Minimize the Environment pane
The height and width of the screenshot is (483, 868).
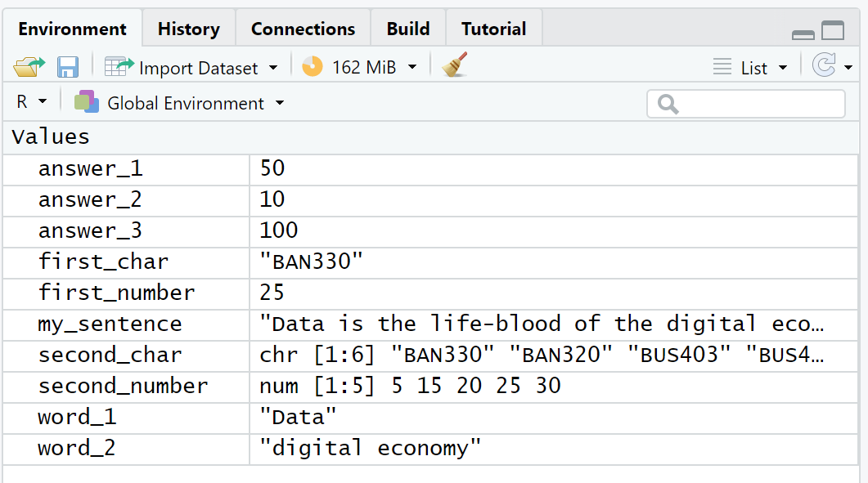803,34
